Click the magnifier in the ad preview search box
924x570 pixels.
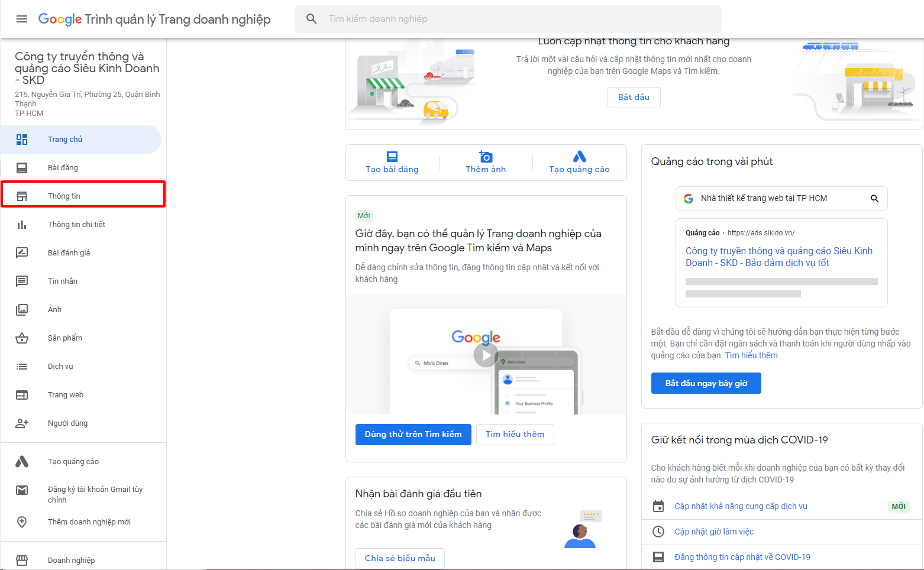click(874, 199)
